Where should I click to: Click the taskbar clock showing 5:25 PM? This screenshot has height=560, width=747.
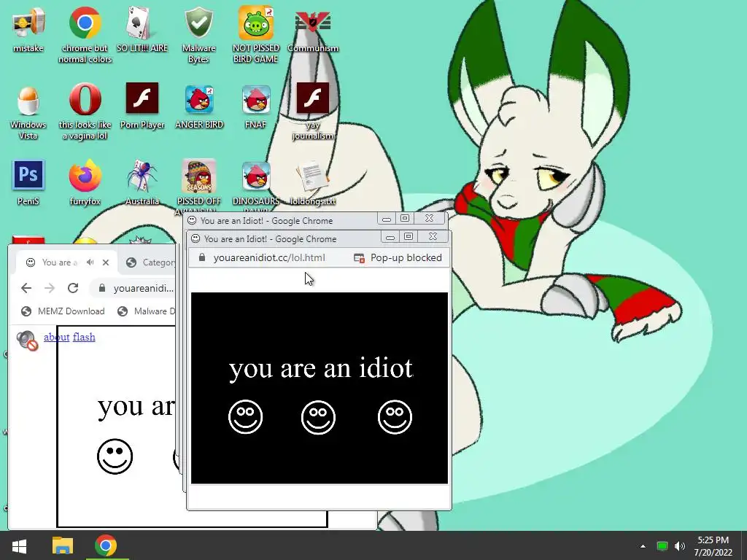tap(713, 545)
